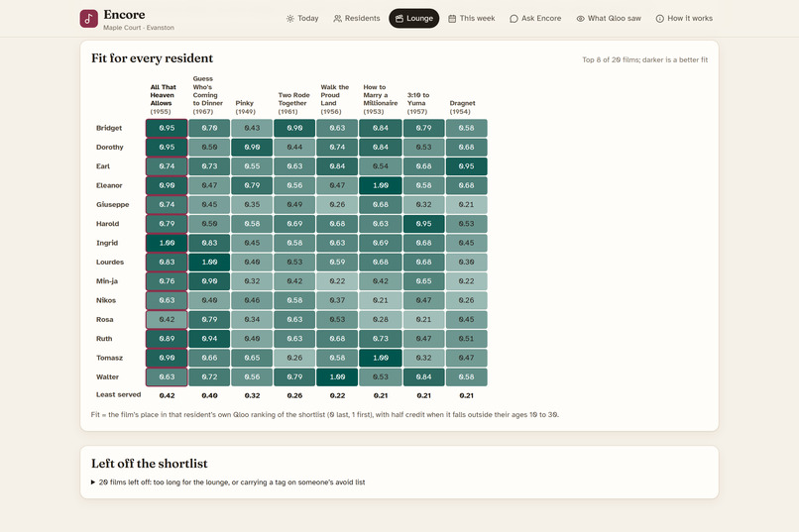Select the Min-ja row label
Screen dimensions: 799x532
(x=107, y=281)
